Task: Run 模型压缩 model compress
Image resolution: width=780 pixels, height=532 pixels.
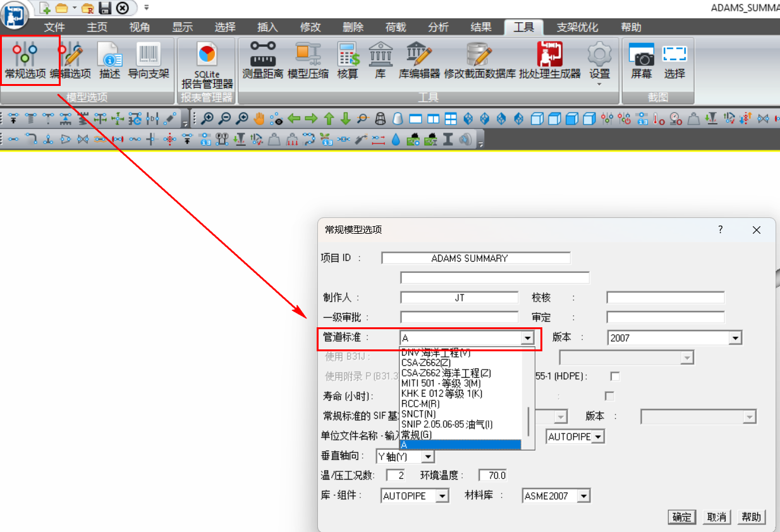Action: tap(308, 61)
